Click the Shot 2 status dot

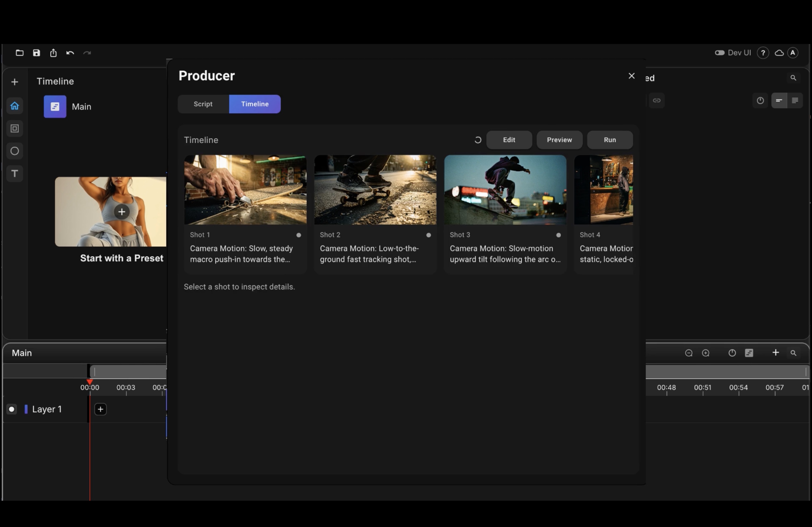[429, 235]
